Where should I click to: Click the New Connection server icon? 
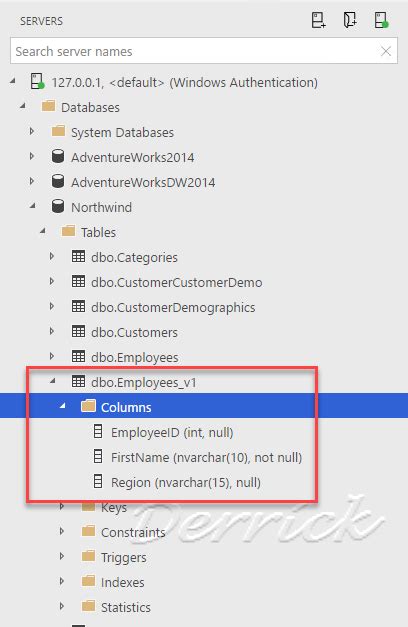point(319,20)
